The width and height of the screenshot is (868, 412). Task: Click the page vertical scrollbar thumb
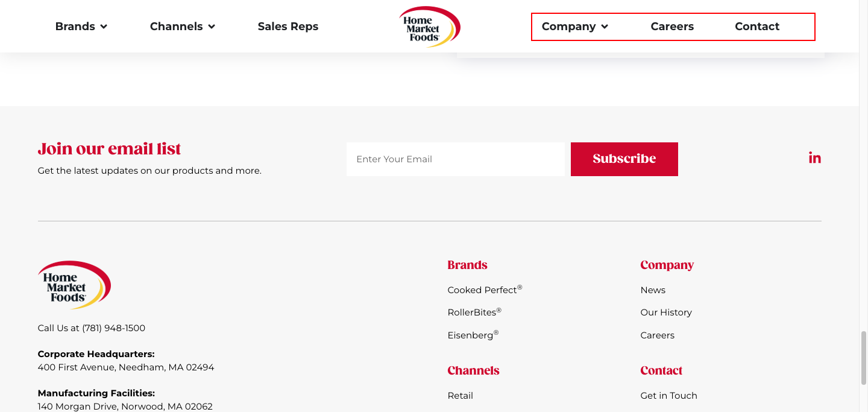(863, 357)
